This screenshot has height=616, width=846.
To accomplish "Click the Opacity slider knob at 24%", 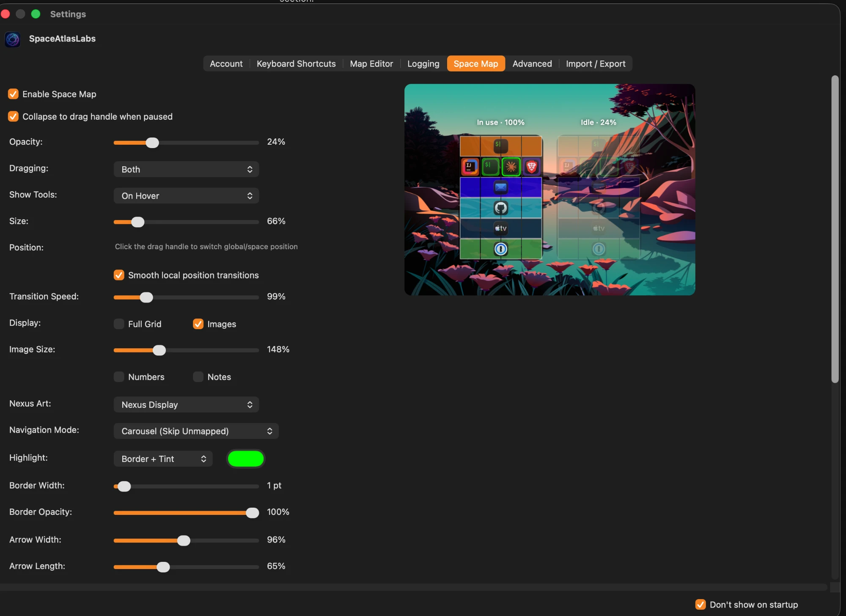I will [x=152, y=143].
